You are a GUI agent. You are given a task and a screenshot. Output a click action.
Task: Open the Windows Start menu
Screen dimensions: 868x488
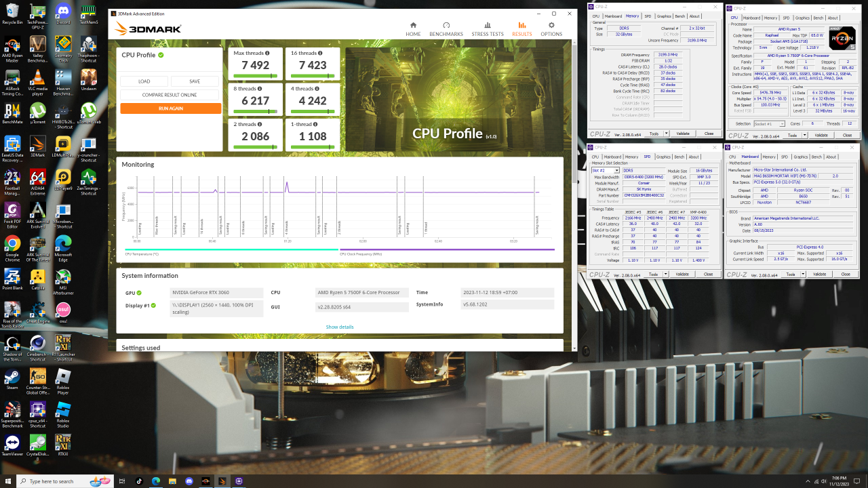7,481
